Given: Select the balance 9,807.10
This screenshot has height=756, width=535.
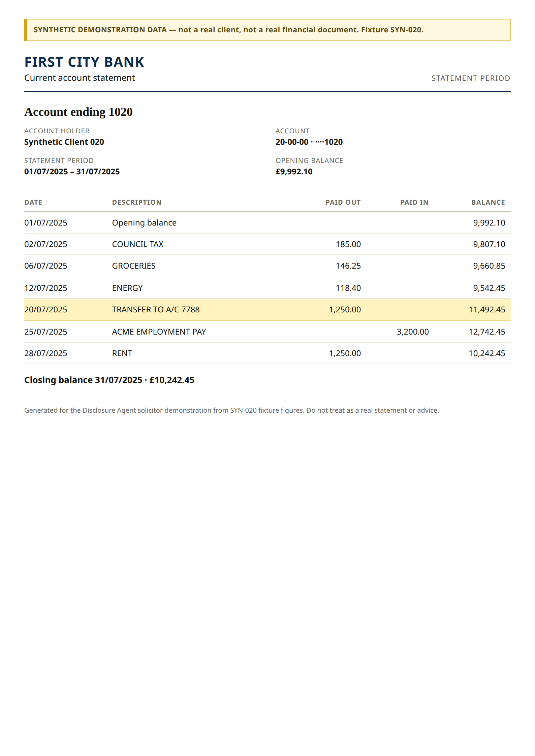Looking at the screenshot, I should pyautogui.click(x=489, y=244).
